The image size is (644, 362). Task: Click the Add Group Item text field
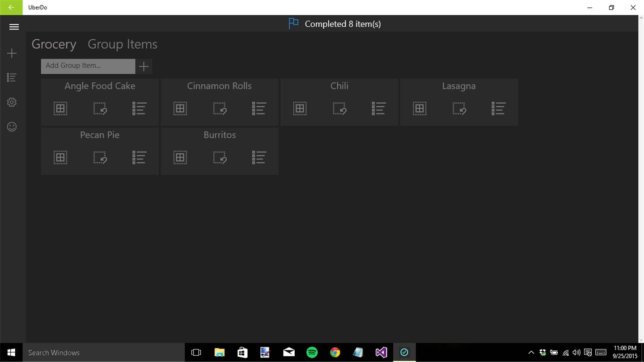pos(88,66)
